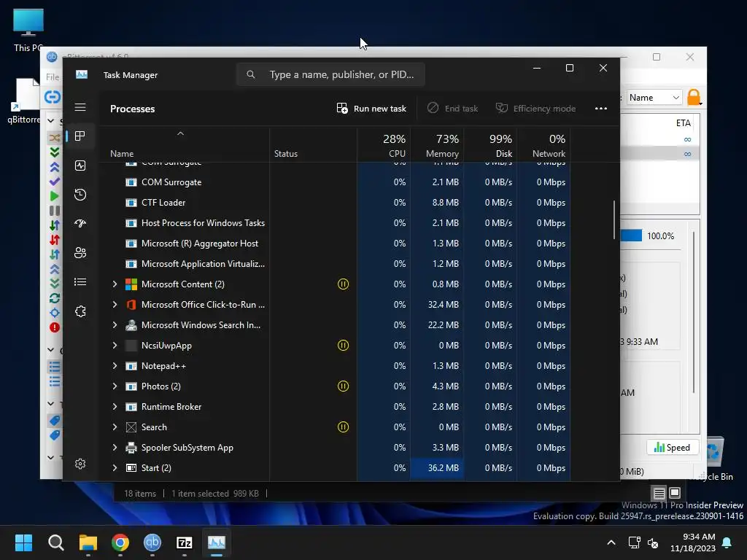Screen dimensions: 747x560
Task: Click Run new task button
Action: (x=371, y=109)
